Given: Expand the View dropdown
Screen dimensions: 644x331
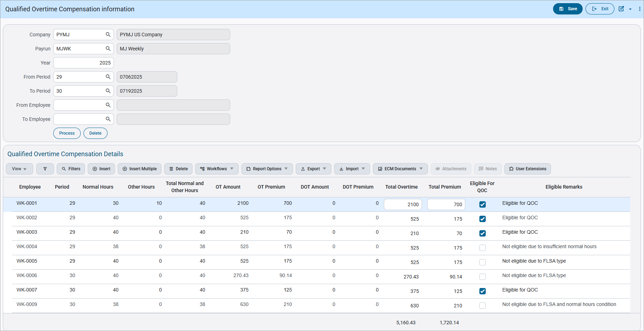Looking at the screenshot, I should (19, 169).
